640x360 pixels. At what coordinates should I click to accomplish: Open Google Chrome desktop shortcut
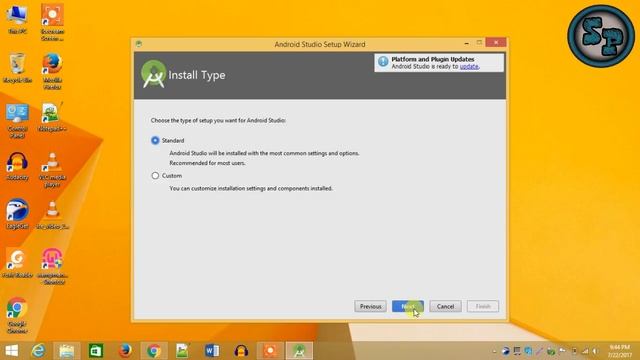(17, 315)
